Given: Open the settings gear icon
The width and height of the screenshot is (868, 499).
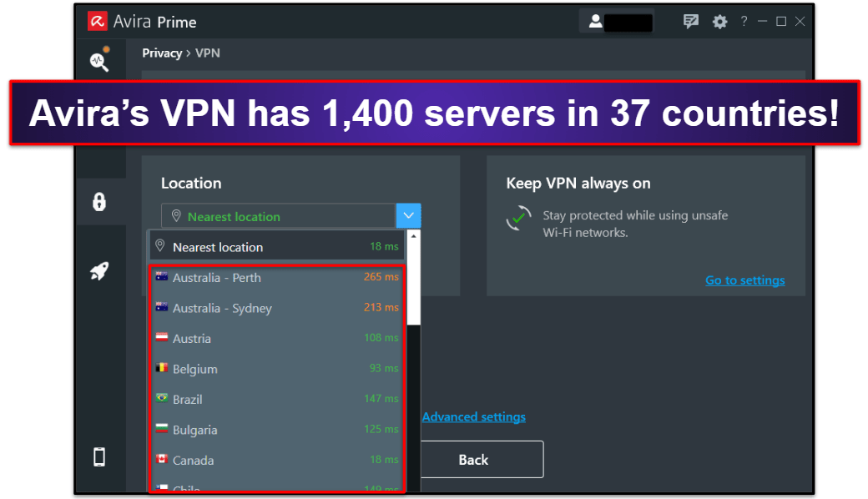Looking at the screenshot, I should click(719, 22).
